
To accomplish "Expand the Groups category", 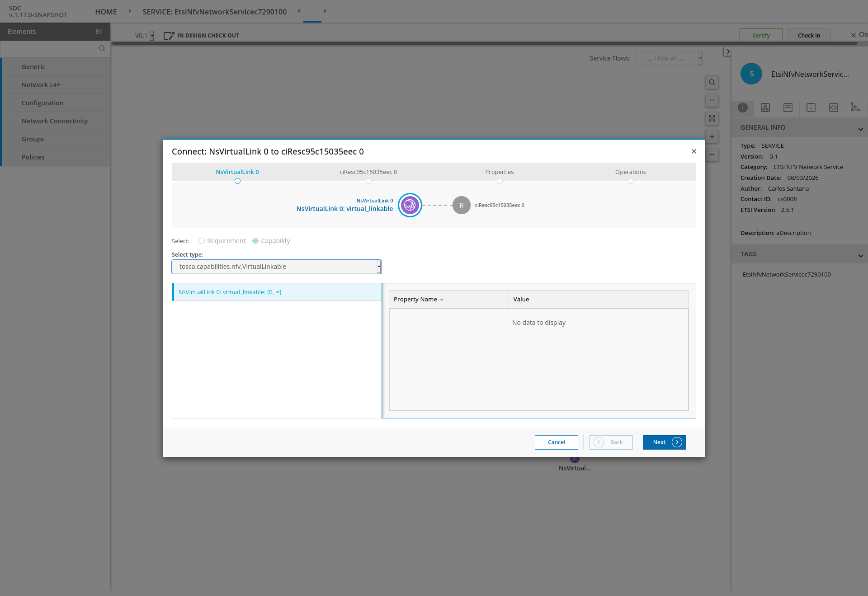I will point(56,139).
